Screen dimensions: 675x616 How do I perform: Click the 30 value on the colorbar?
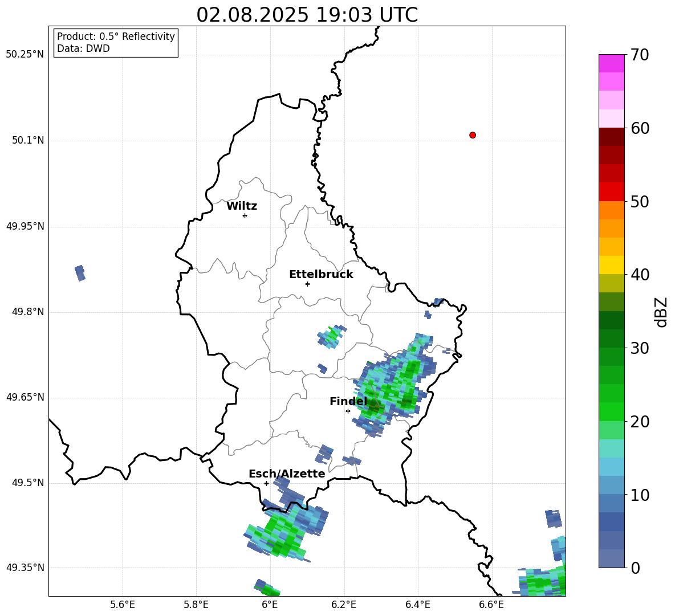tap(640, 348)
